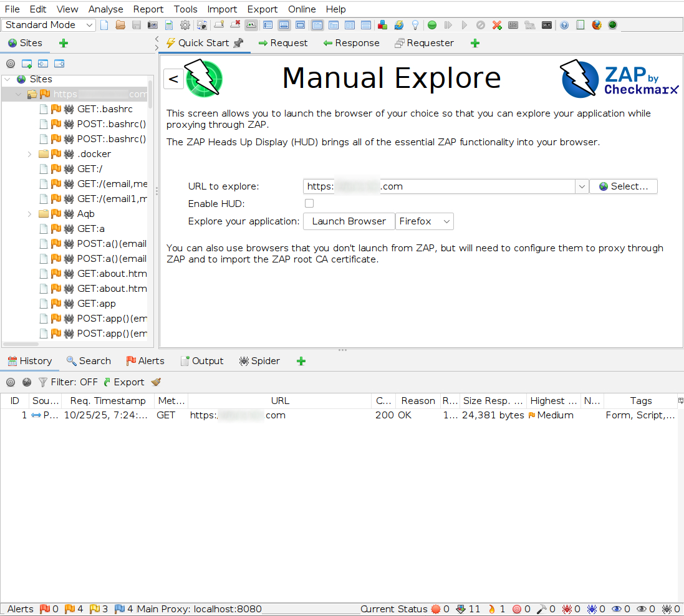
Task: Open ZAP Help with the question mark icon
Action: point(563,25)
